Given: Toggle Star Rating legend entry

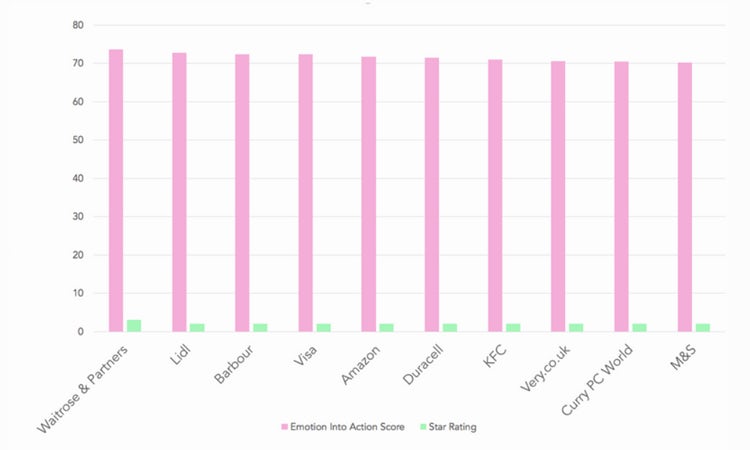Looking at the screenshot, I should [x=448, y=427].
